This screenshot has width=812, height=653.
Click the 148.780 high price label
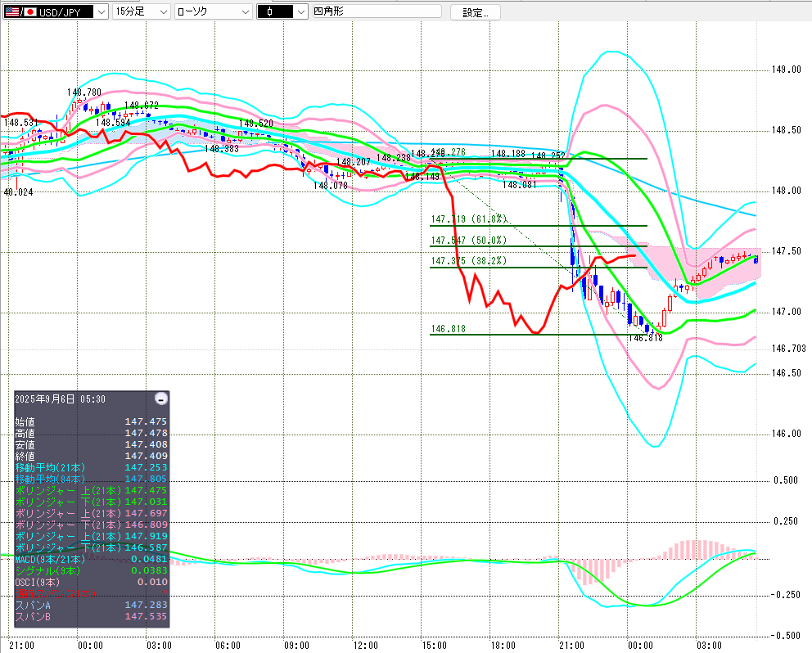pyautogui.click(x=83, y=92)
